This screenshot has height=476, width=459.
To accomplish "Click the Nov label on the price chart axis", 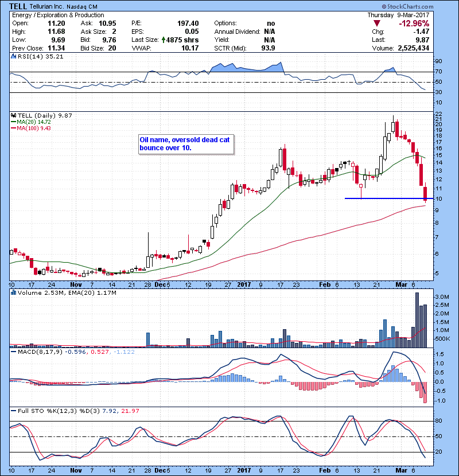I will click(x=76, y=284).
